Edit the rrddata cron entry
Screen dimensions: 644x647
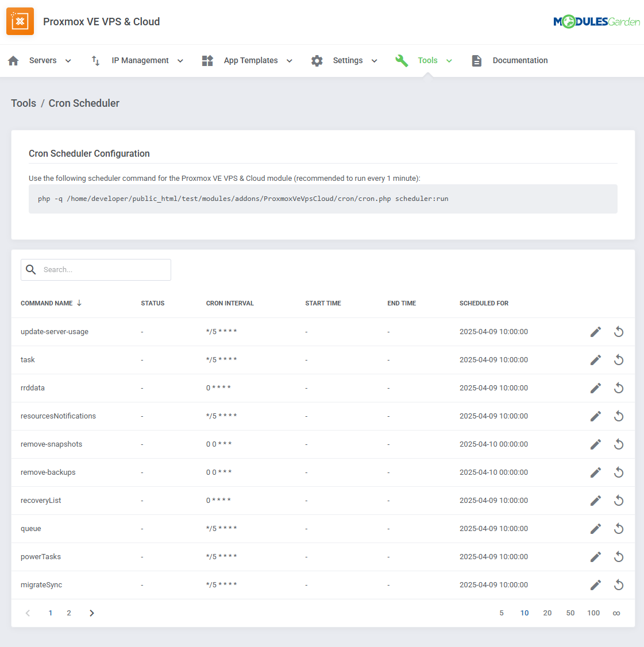pos(595,388)
